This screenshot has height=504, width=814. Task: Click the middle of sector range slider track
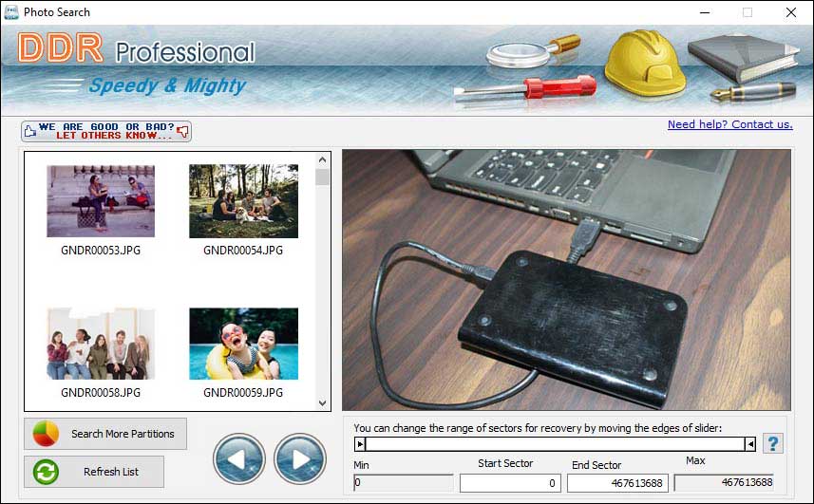pos(555,444)
